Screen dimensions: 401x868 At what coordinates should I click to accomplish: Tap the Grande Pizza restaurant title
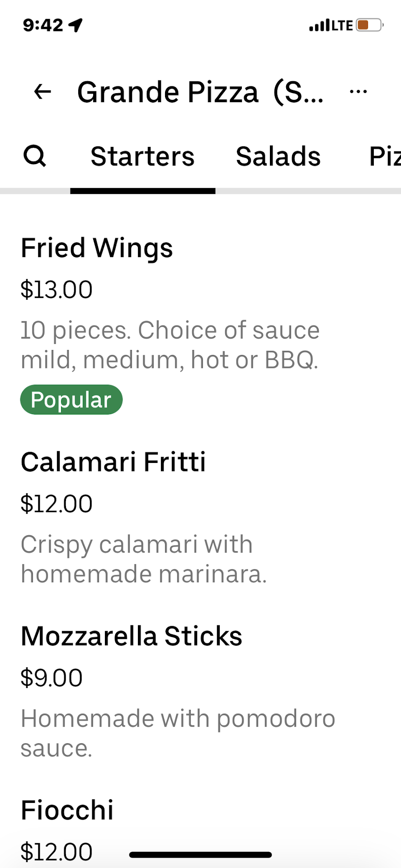(x=200, y=92)
